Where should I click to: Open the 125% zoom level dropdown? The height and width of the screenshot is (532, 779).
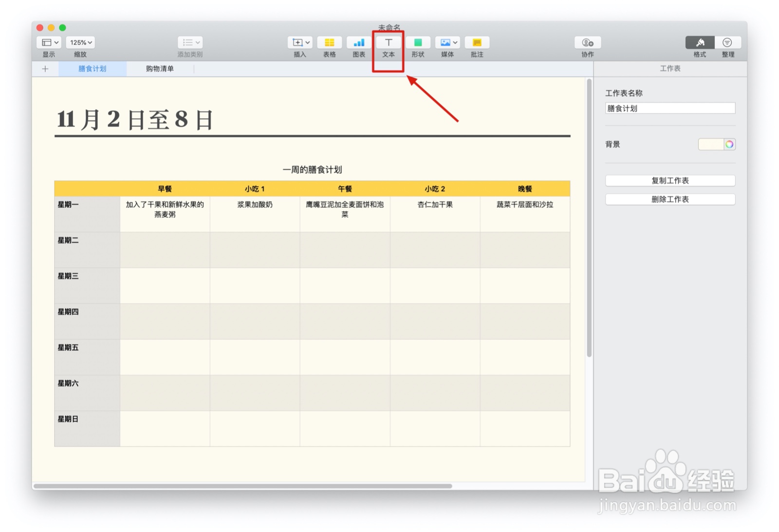coord(80,42)
